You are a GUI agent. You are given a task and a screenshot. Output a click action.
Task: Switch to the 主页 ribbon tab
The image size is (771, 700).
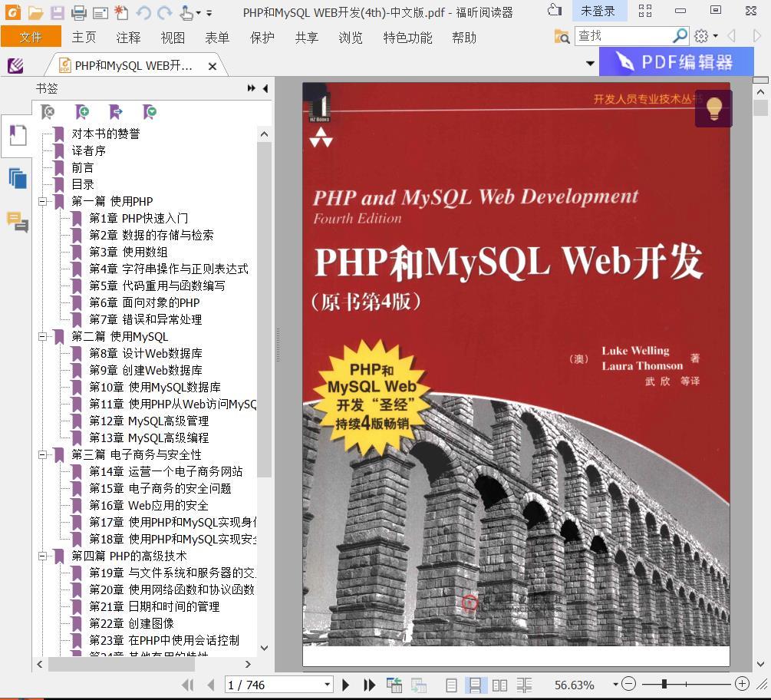84,38
